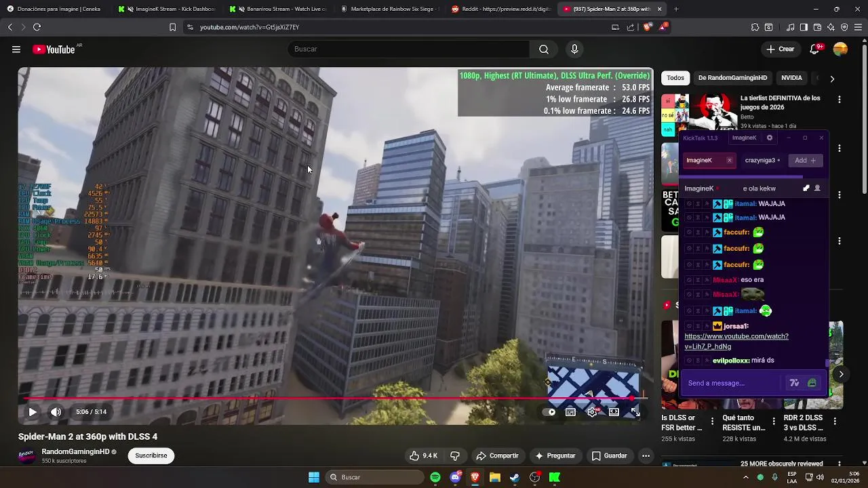Toggle subtitles in the video player
The image size is (868, 488).
pos(570,411)
